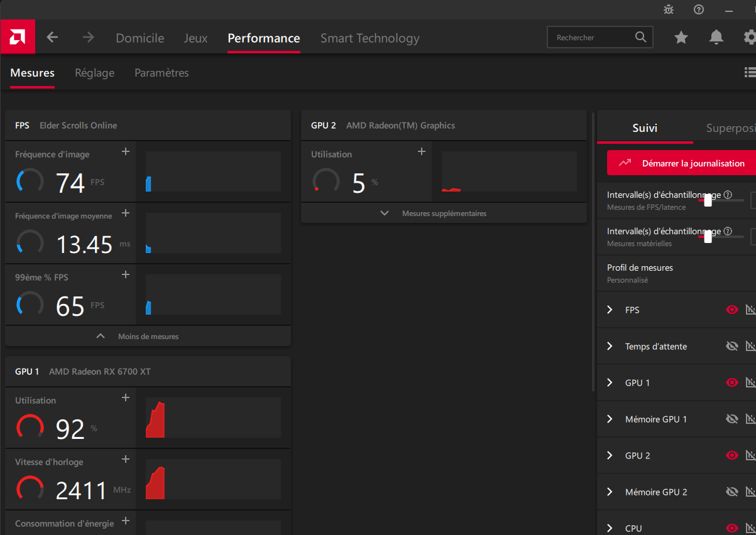The image size is (756, 535).
Task: Click Temps d'attente graph overlay icon
Action: [750, 346]
